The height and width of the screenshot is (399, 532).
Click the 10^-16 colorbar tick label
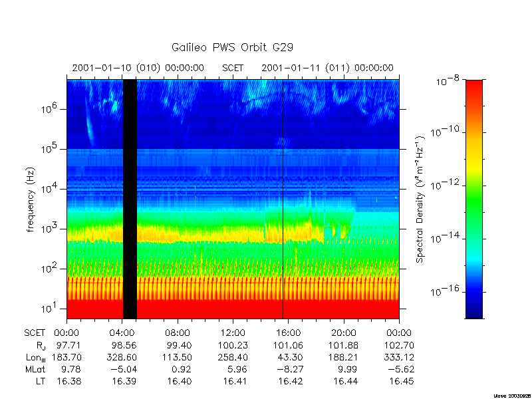[445, 291]
